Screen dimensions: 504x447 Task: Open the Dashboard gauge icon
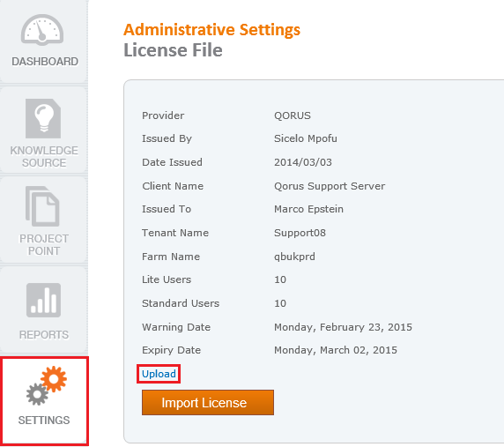pos(42,30)
